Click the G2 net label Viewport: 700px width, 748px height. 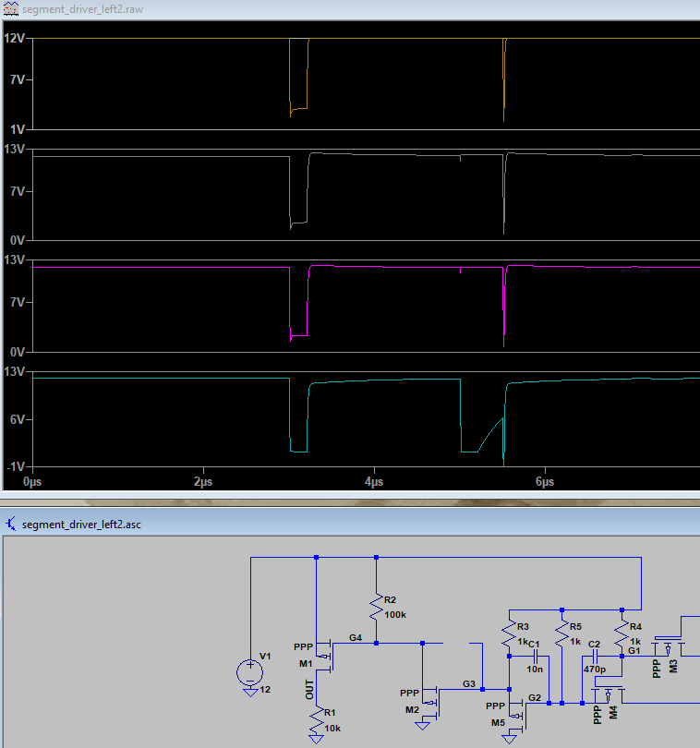coord(535,697)
